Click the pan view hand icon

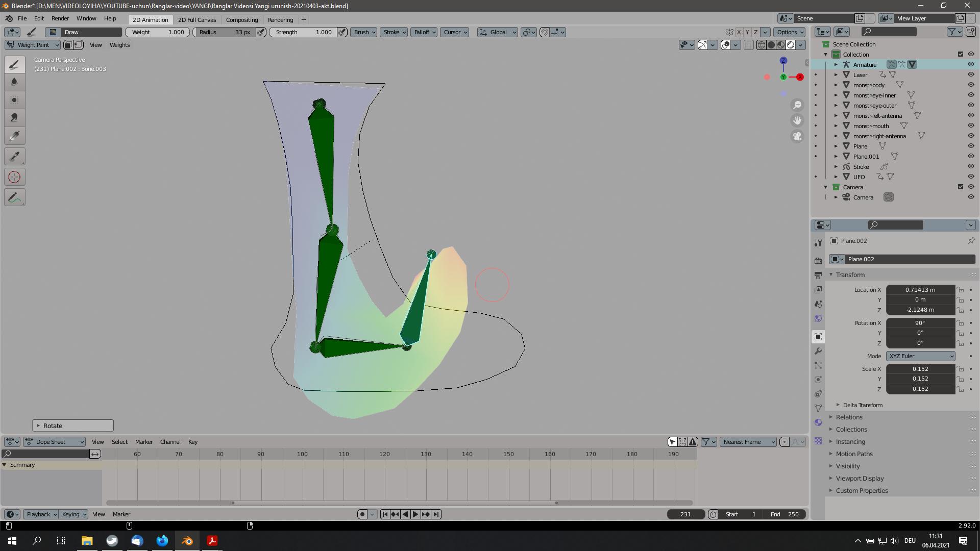point(797,120)
